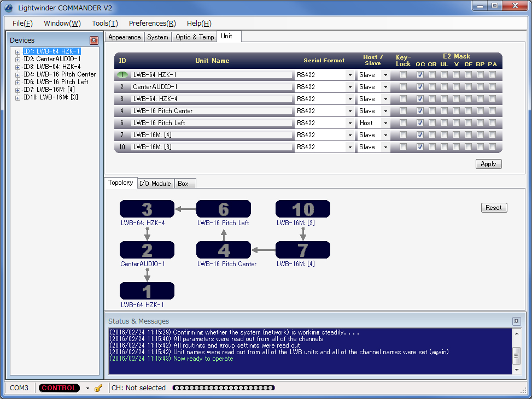
Task: Click the channel indicator dots strip
Action: click(223, 388)
